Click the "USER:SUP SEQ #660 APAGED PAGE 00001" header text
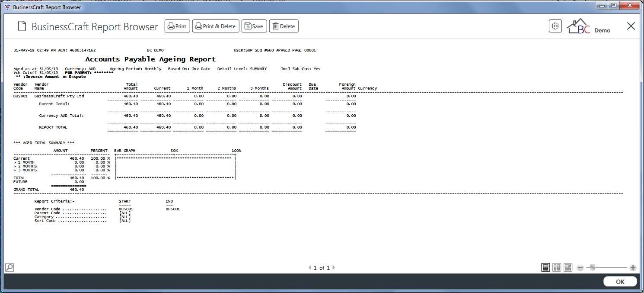 tap(274, 50)
